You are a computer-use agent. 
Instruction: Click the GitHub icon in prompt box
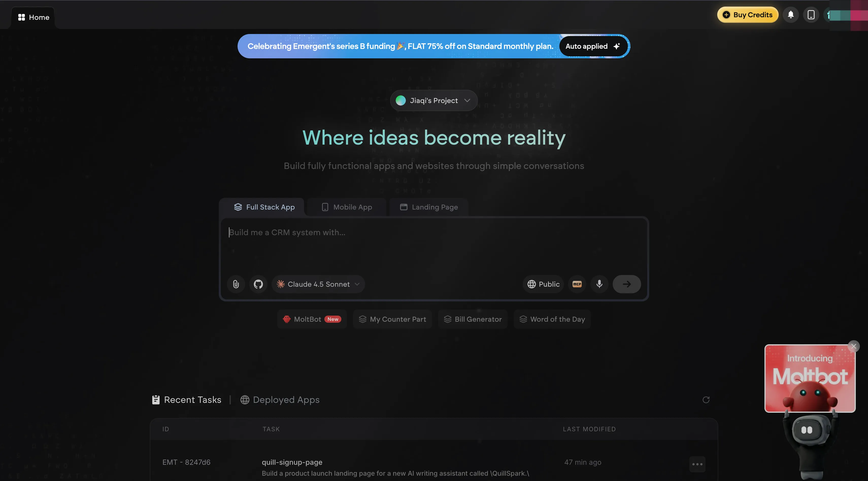[258, 284]
